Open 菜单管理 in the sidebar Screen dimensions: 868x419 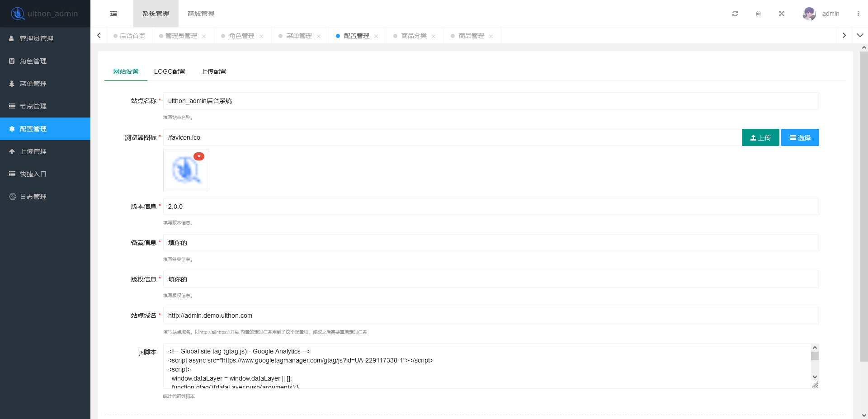click(45, 84)
